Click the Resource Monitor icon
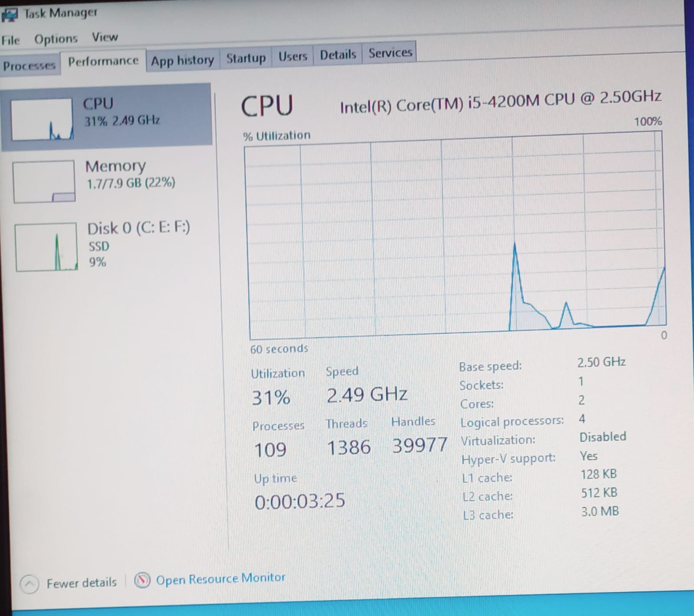The width and height of the screenshot is (694, 616). pyautogui.click(x=142, y=580)
